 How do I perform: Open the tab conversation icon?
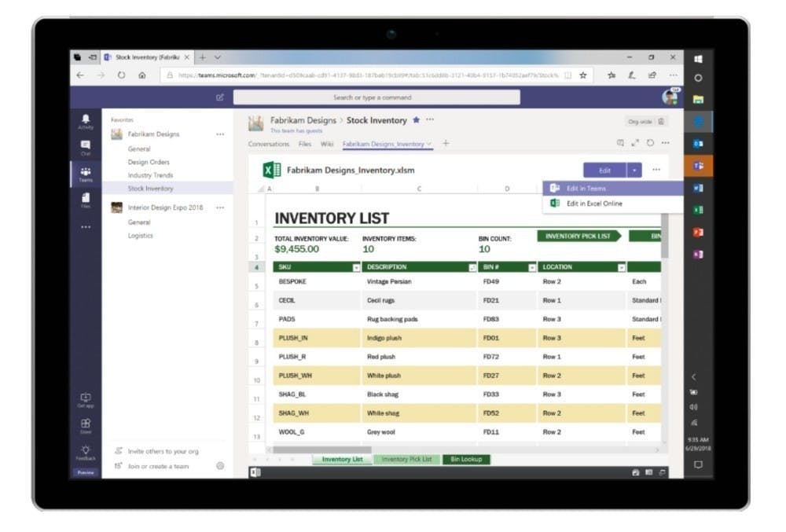point(620,143)
